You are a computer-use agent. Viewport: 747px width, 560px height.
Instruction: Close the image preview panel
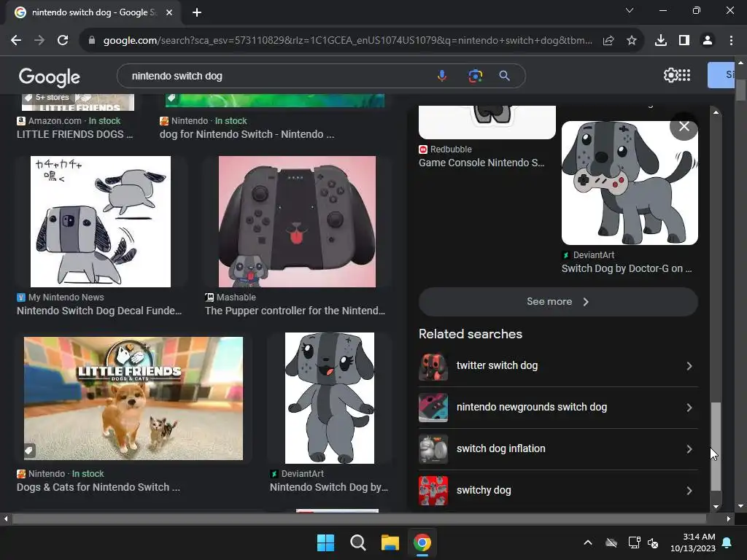684,126
